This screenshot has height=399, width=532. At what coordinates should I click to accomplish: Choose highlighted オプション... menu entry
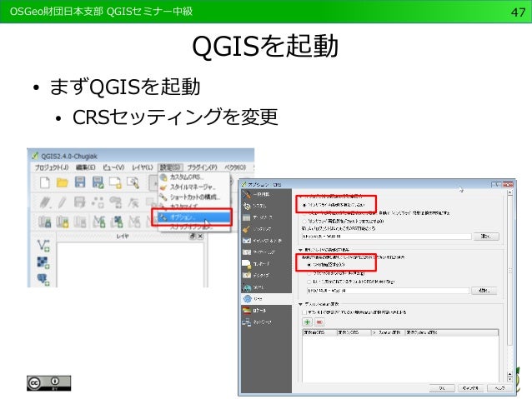click(x=192, y=217)
